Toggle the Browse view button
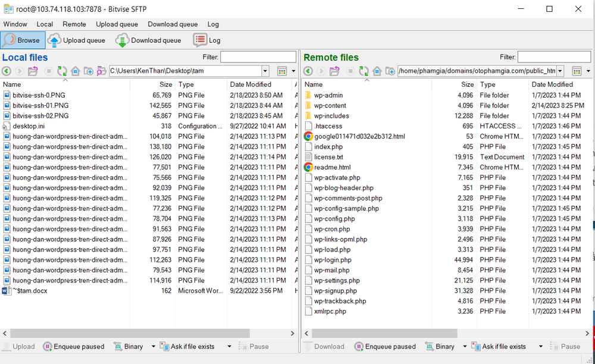The width and height of the screenshot is (595, 364). coord(22,40)
